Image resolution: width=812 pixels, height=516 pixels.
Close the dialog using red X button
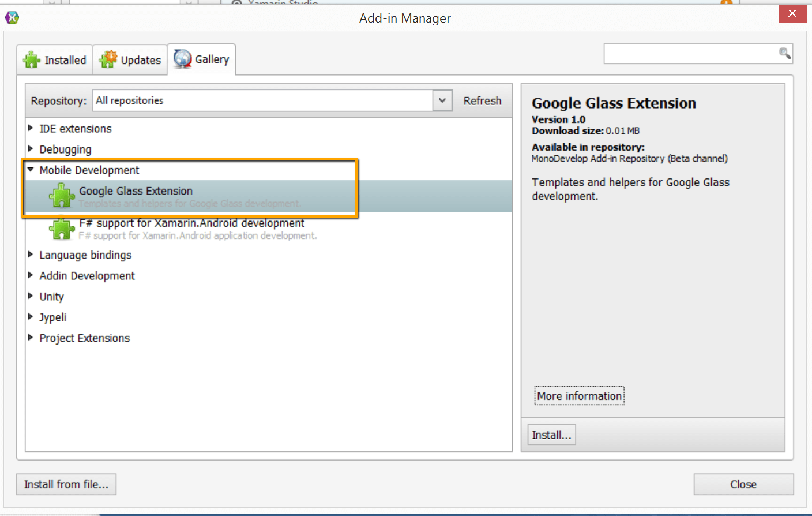tap(792, 13)
